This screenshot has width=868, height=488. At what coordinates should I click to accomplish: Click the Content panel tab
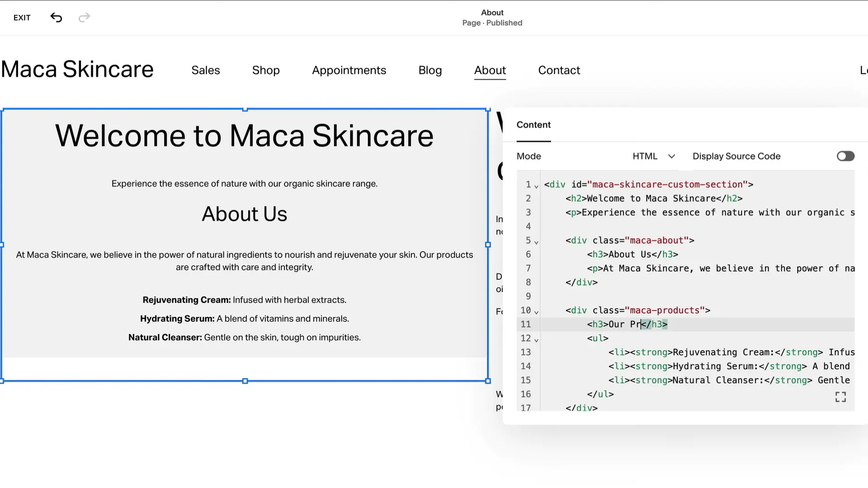(533, 125)
